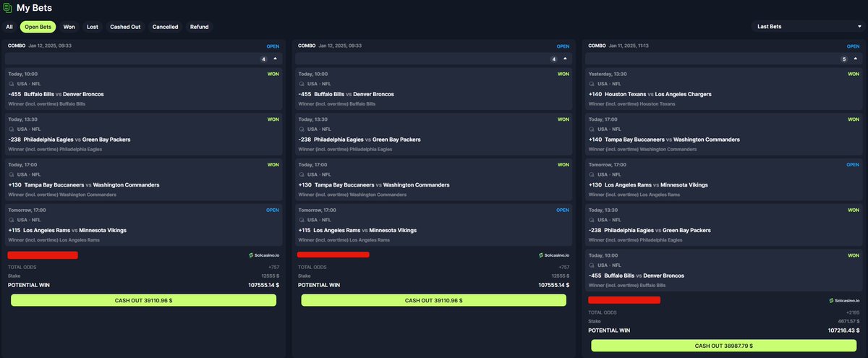The image size is (868, 358).
Task: Click OPEN status on the Jan 11 combo header
Action: tap(852, 46)
